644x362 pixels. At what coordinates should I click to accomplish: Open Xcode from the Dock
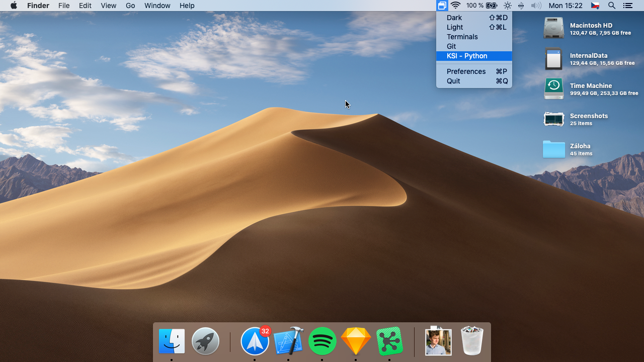[x=288, y=341]
